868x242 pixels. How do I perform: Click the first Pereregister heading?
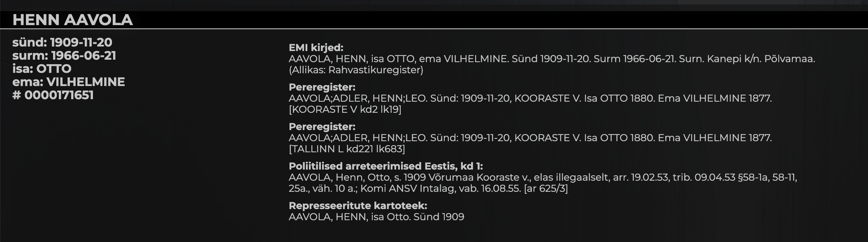322,87
